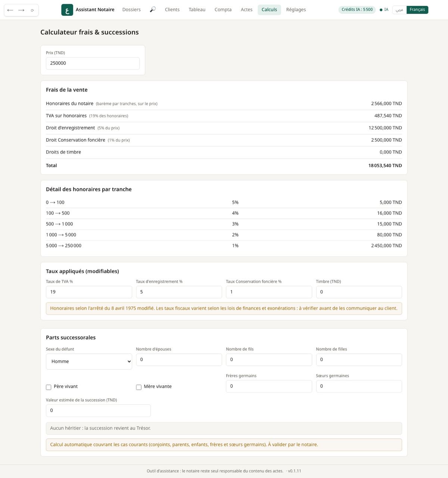Screen dimensions: 448x478
Task: Click the back arrow navigation icon
Action: [x=10, y=10]
